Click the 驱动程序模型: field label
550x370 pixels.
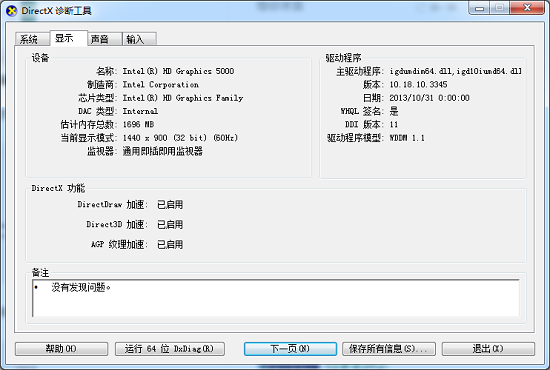coord(356,138)
